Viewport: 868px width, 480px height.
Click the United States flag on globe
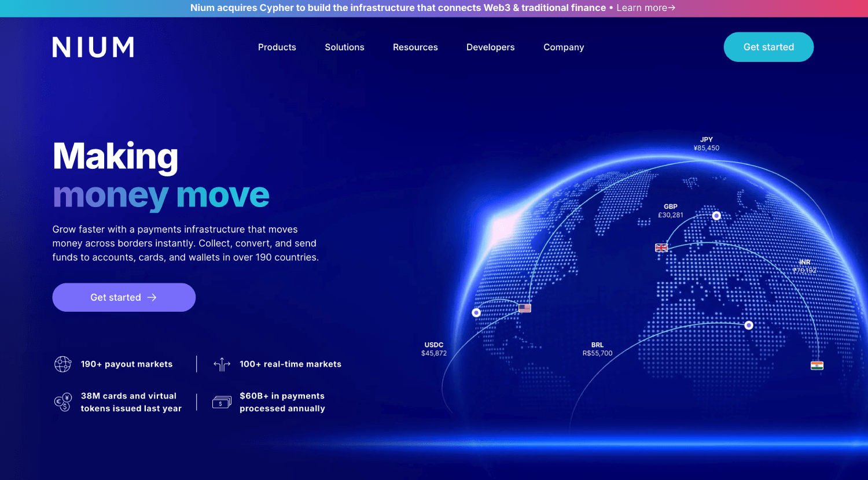click(525, 308)
